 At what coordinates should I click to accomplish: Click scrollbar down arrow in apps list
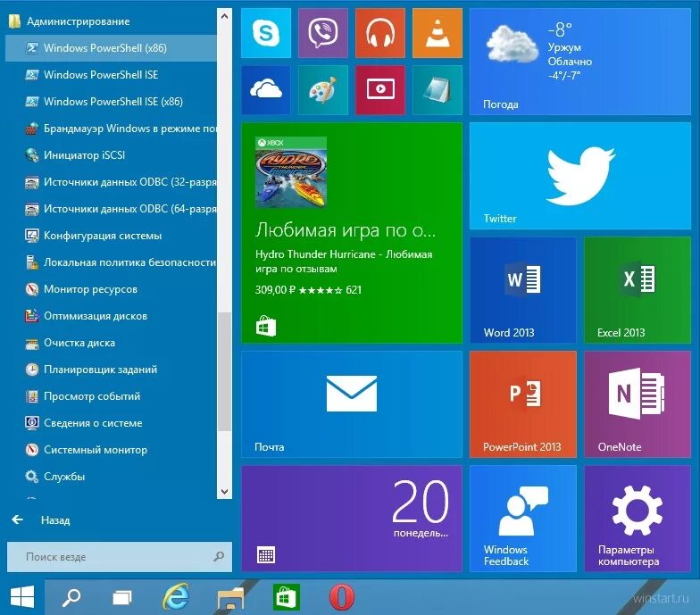[x=225, y=491]
